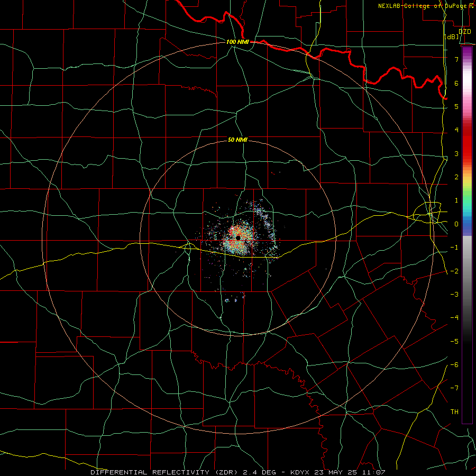The width and height of the screenshot is (476, 476).
Task: Click the DZD legend title
Action: pos(465,32)
